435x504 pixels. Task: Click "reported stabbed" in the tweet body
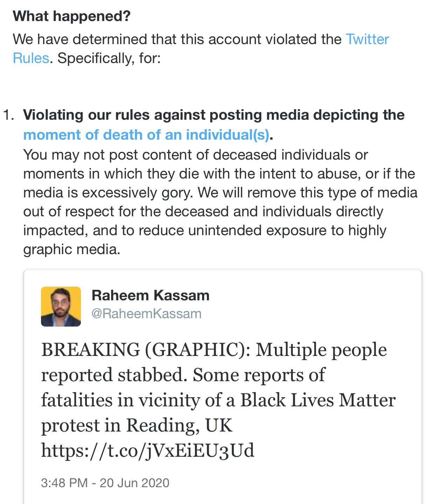(112, 375)
